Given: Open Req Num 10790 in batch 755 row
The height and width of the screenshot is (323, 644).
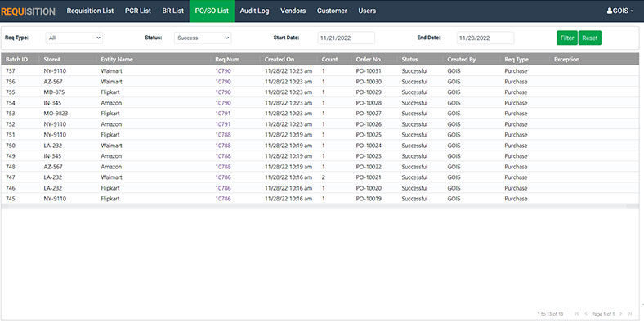Looking at the screenshot, I should (x=223, y=92).
